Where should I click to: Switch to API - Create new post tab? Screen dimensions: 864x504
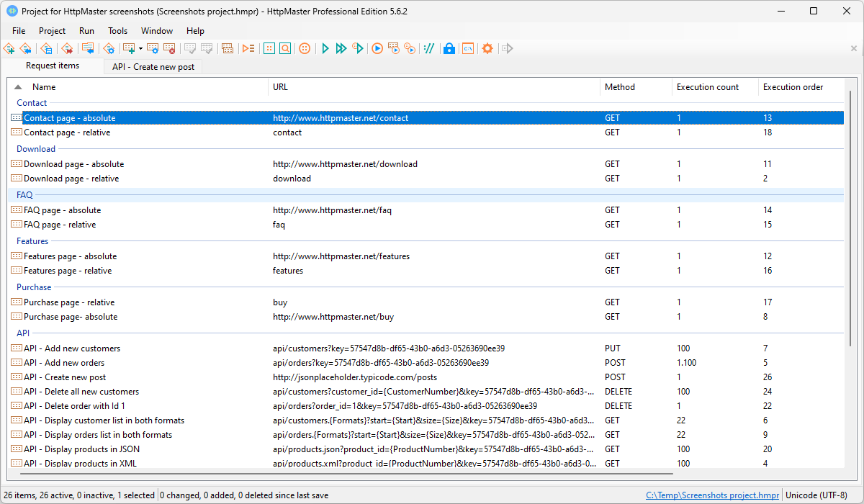point(153,67)
